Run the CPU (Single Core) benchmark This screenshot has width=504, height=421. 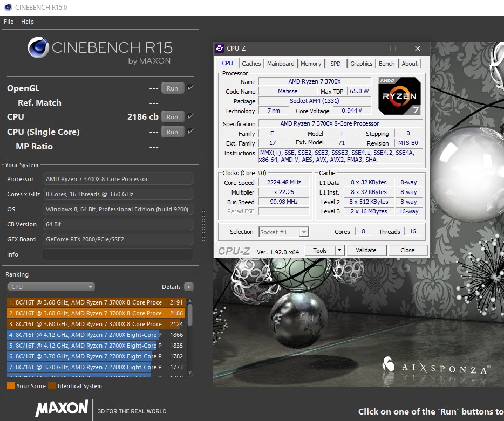point(172,132)
